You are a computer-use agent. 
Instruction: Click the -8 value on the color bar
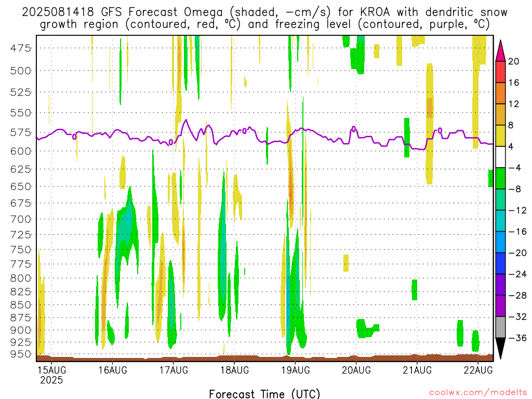click(x=515, y=189)
